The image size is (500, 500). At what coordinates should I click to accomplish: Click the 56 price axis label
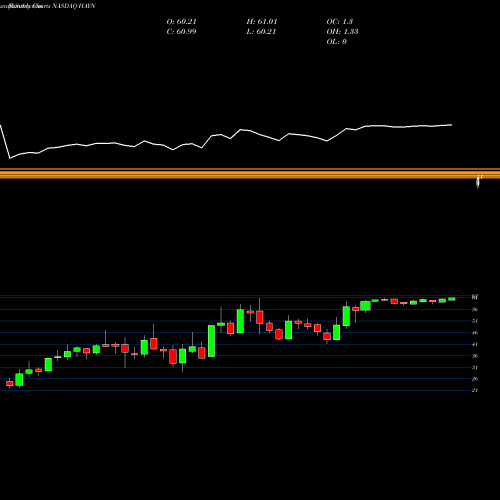tap(475, 309)
